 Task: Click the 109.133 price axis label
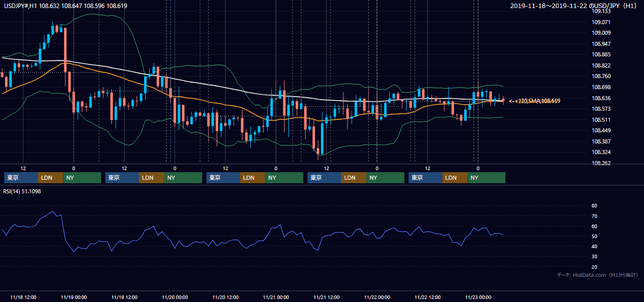(x=601, y=11)
